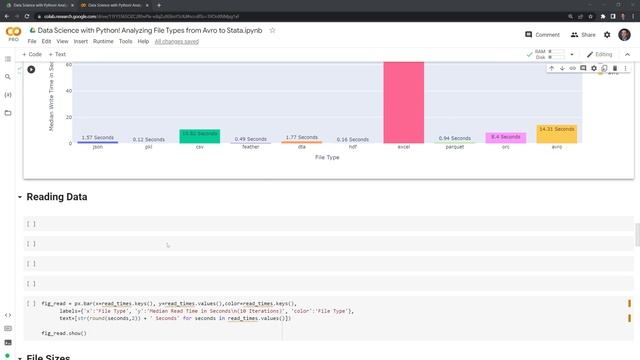Open code snippets icon in left sidebar
This screenshot has width=640, height=360.
(8, 315)
